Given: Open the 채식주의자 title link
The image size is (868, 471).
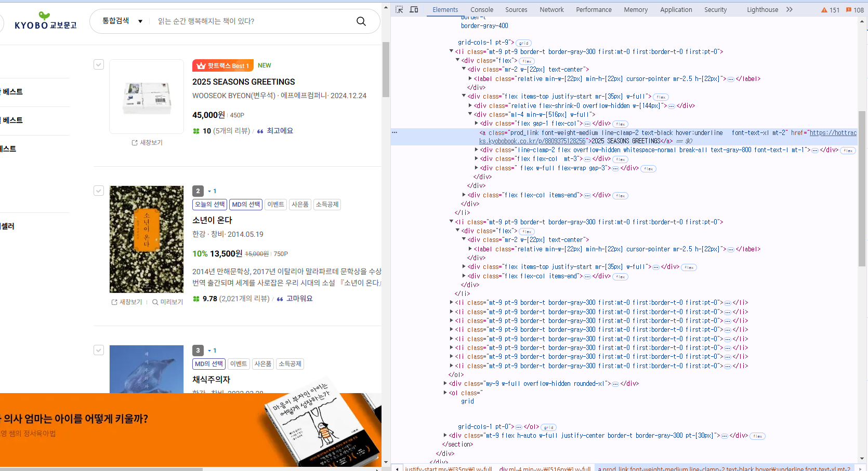Looking at the screenshot, I should tap(211, 380).
